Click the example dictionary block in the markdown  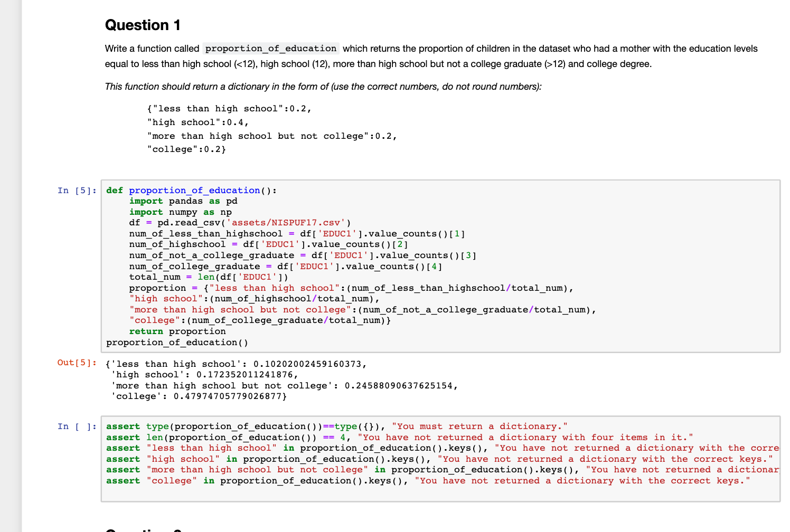tap(269, 129)
